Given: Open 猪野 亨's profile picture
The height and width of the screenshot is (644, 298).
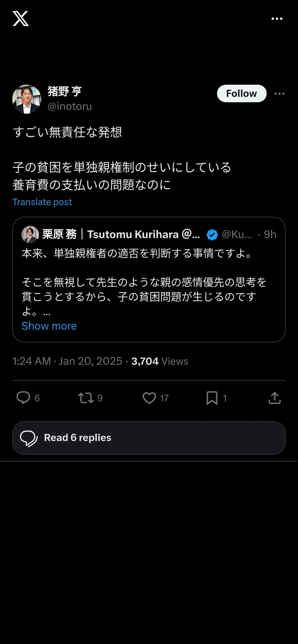Looking at the screenshot, I should coord(27,99).
